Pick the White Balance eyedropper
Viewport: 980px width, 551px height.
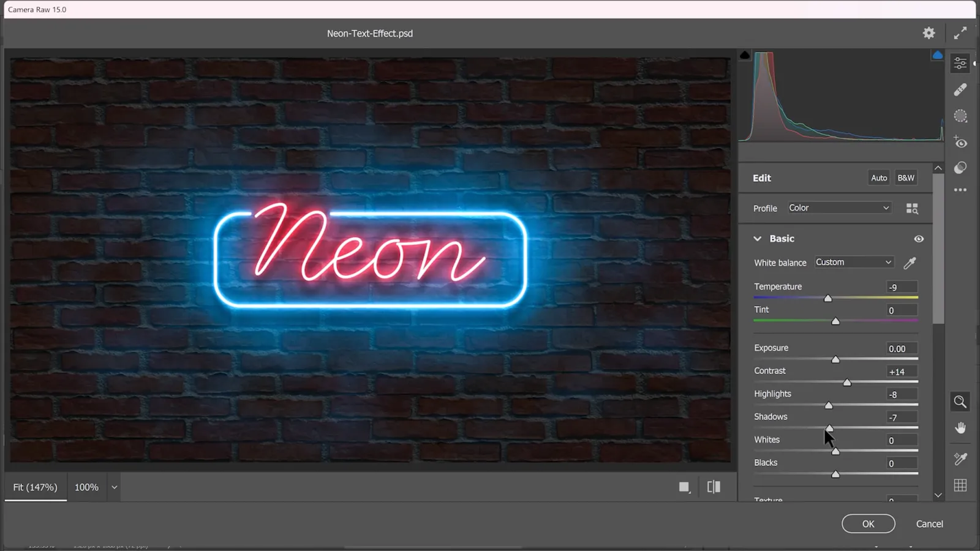[910, 263]
